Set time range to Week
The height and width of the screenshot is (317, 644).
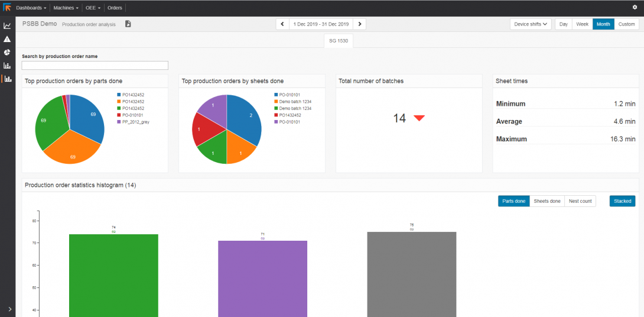(x=582, y=24)
